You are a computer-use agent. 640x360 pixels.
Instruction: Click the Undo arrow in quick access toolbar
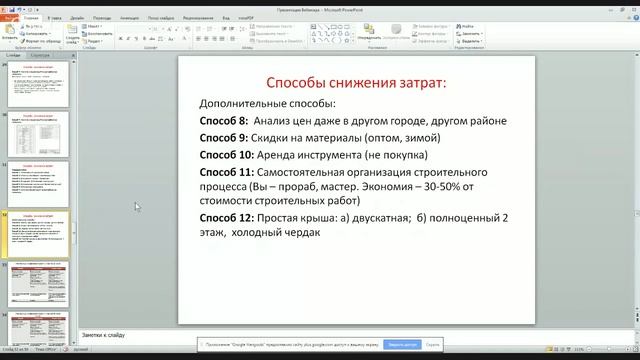coord(19,10)
